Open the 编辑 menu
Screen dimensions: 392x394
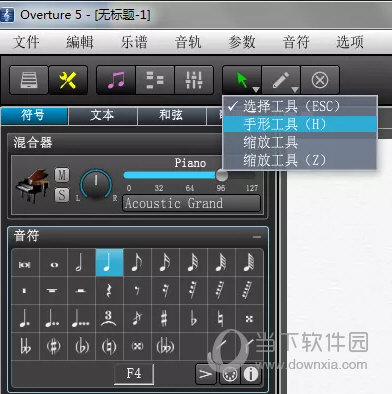80,42
